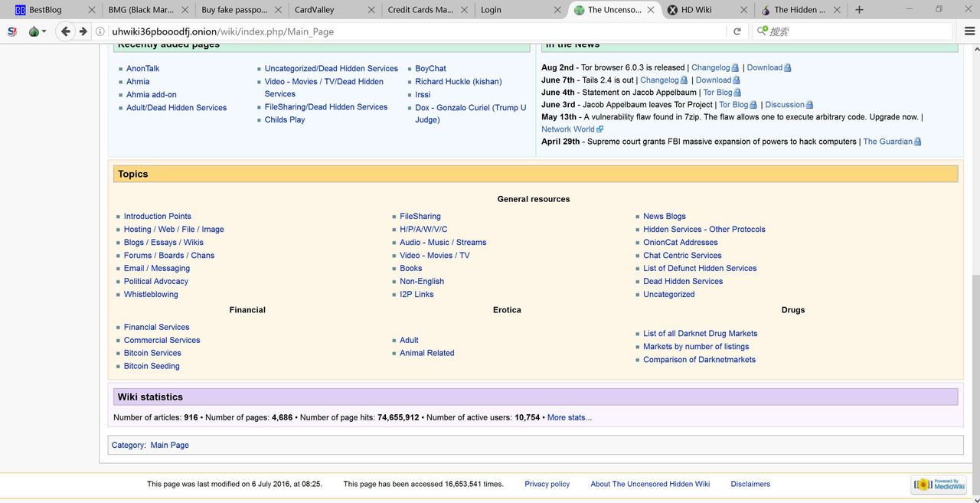Open the Audio - Music / Streams link

[x=443, y=243]
